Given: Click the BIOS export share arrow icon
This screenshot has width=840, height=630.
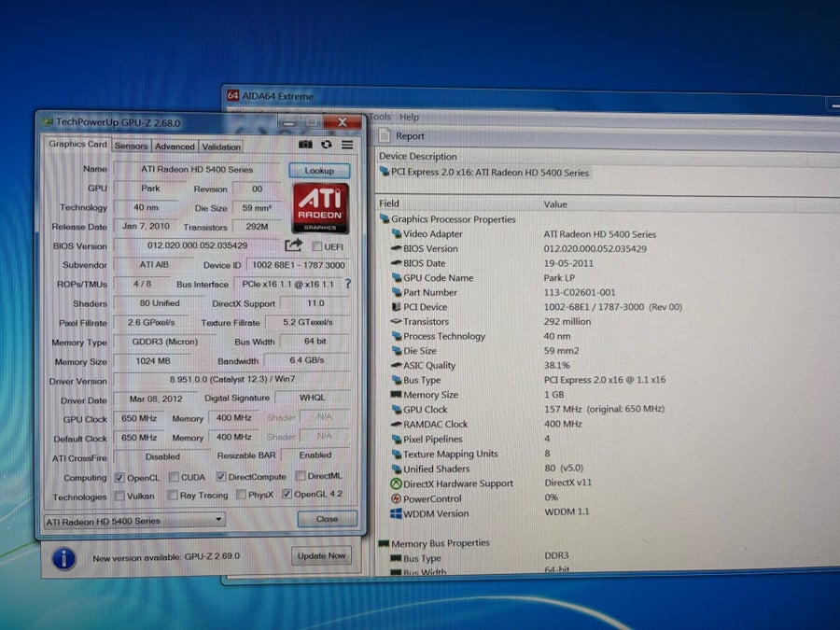Looking at the screenshot, I should pyautogui.click(x=294, y=245).
